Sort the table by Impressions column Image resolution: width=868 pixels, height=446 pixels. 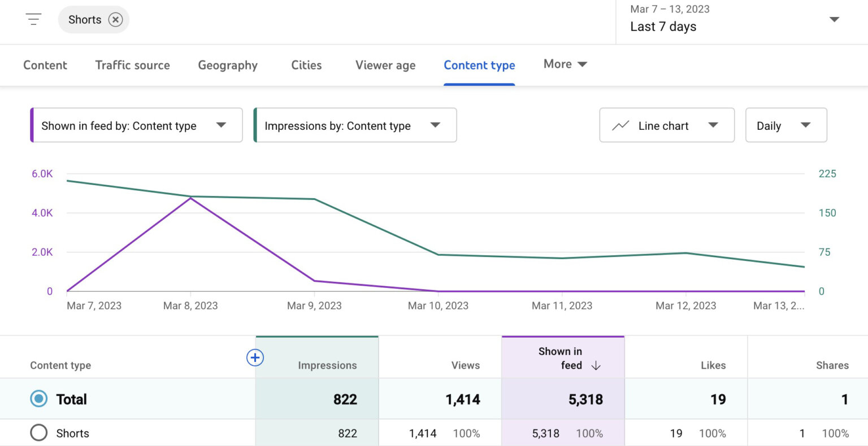coord(328,365)
